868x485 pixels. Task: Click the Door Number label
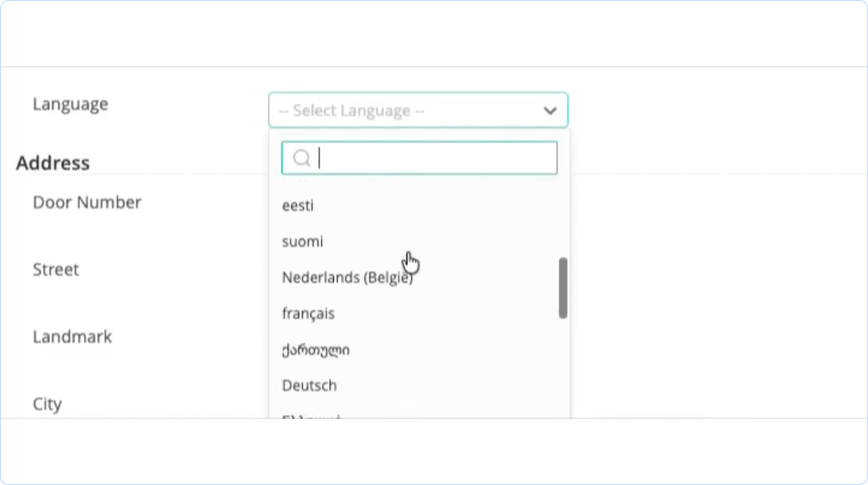[x=87, y=202]
